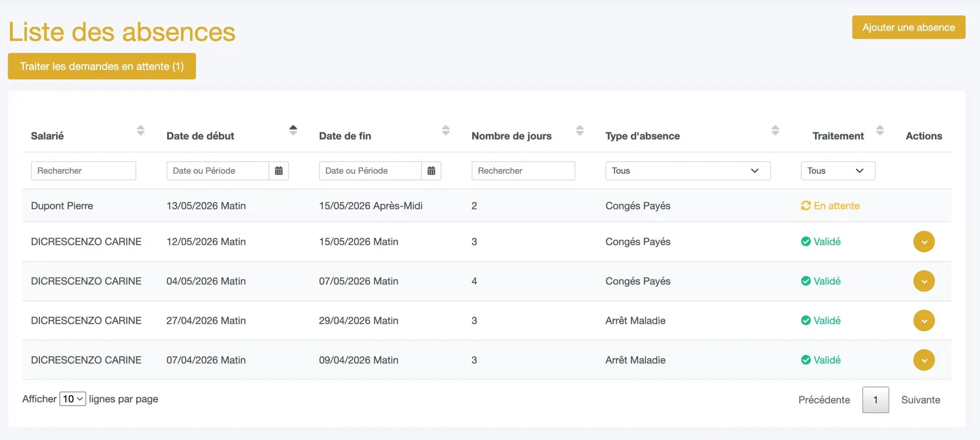
Task: Sort by Date de début column
Action: (293, 131)
